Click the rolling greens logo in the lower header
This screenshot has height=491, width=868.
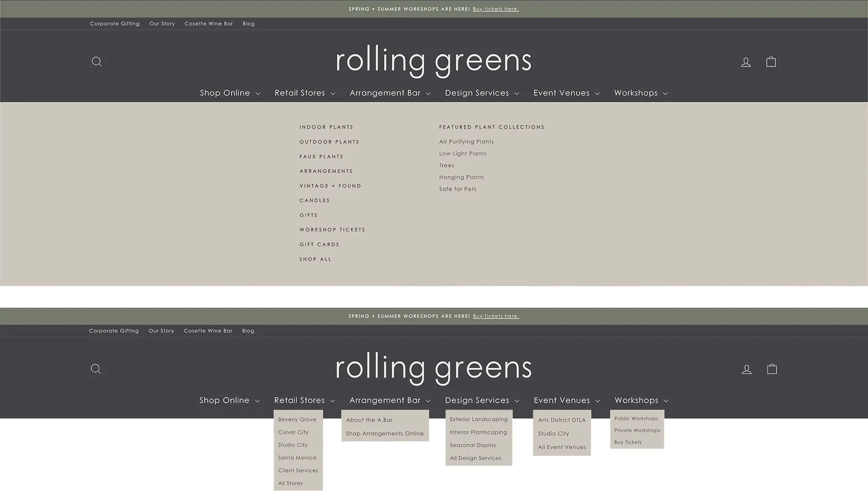(x=433, y=368)
